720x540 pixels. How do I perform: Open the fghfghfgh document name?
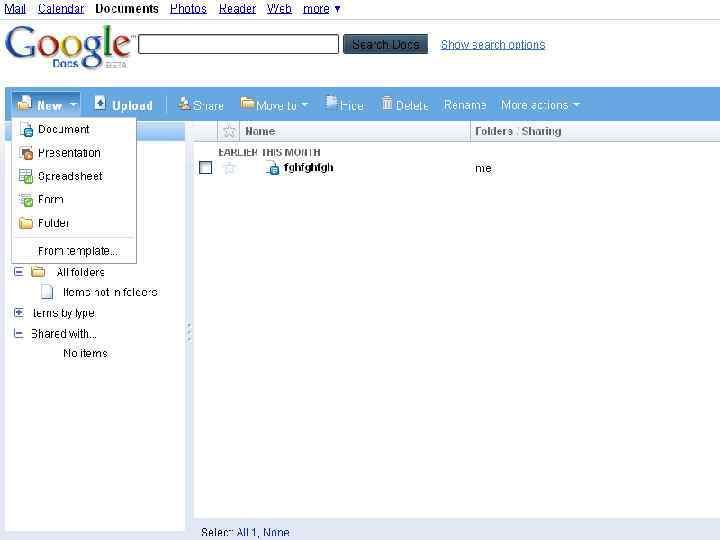click(309, 168)
